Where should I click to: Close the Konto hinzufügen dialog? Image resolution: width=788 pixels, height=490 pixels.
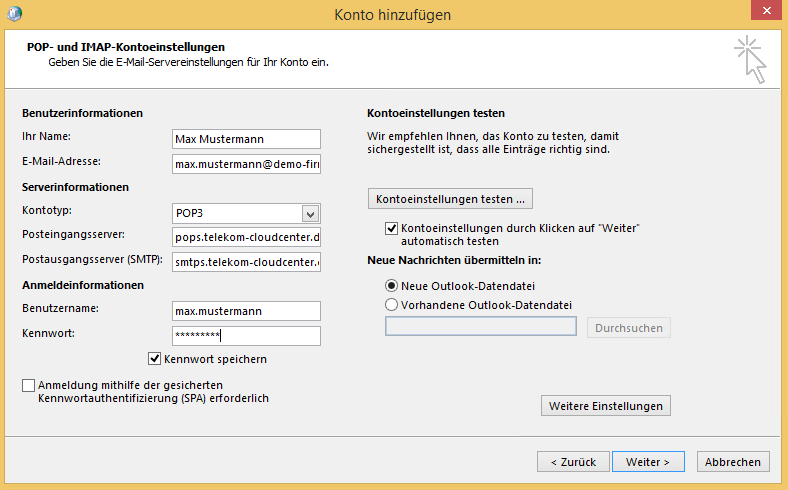point(764,12)
